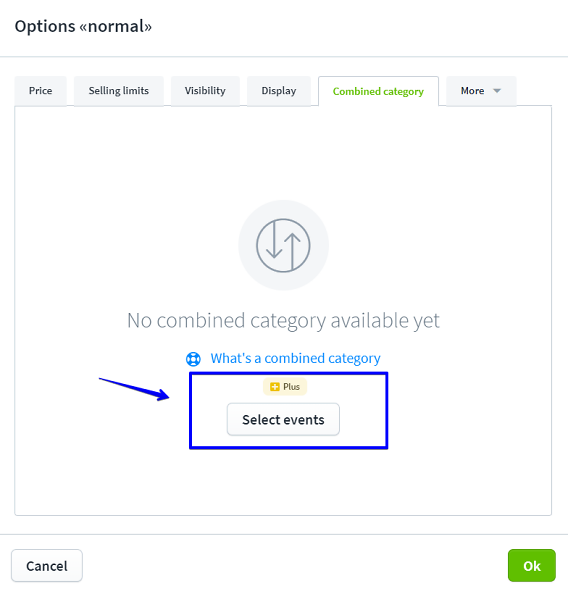The height and width of the screenshot is (594, 568).
Task: Open the More dropdown tab
Action: tap(481, 91)
